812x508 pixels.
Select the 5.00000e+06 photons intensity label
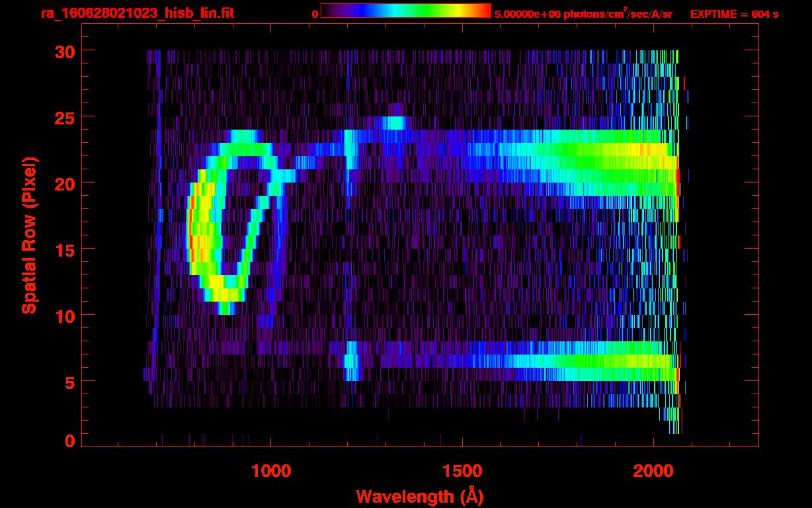click(x=583, y=14)
